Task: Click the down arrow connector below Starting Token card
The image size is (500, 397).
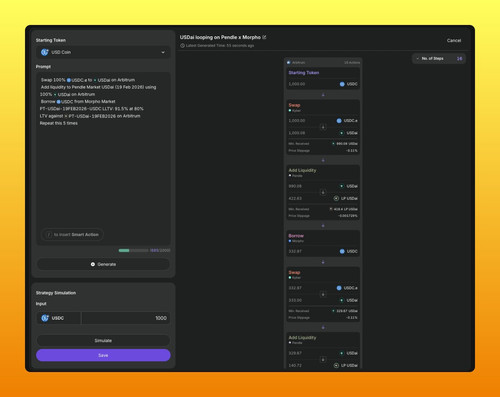Action: (x=323, y=95)
